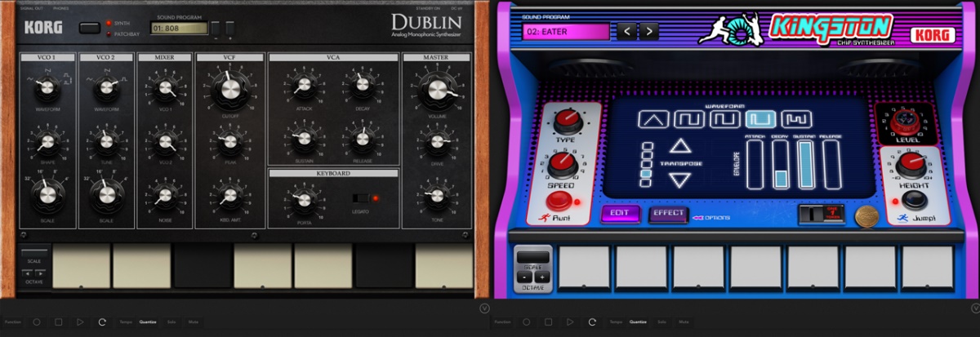Click the KORG logo in Dublin
The height and width of the screenshot is (337, 980).
[42, 27]
